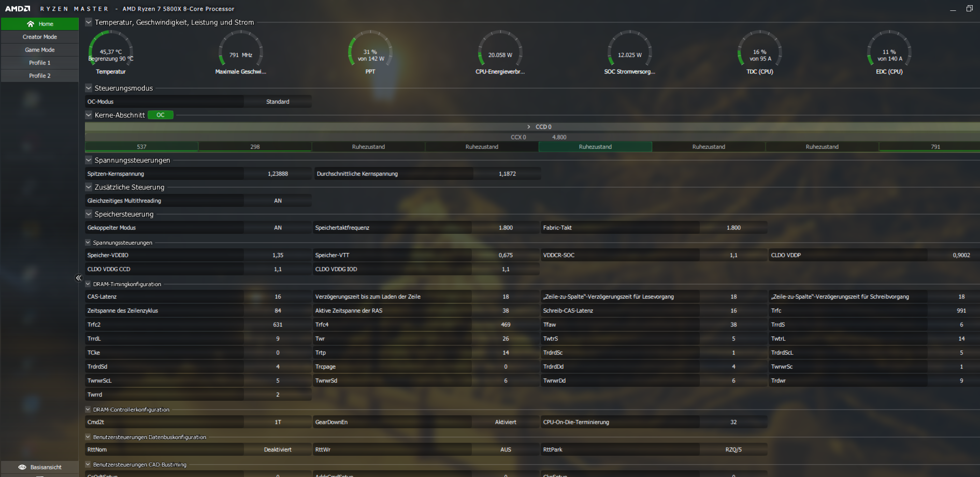Viewport: 980px width, 477px height.
Task: Click the eye icon beside Basisansicht
Action: [22, 467]
